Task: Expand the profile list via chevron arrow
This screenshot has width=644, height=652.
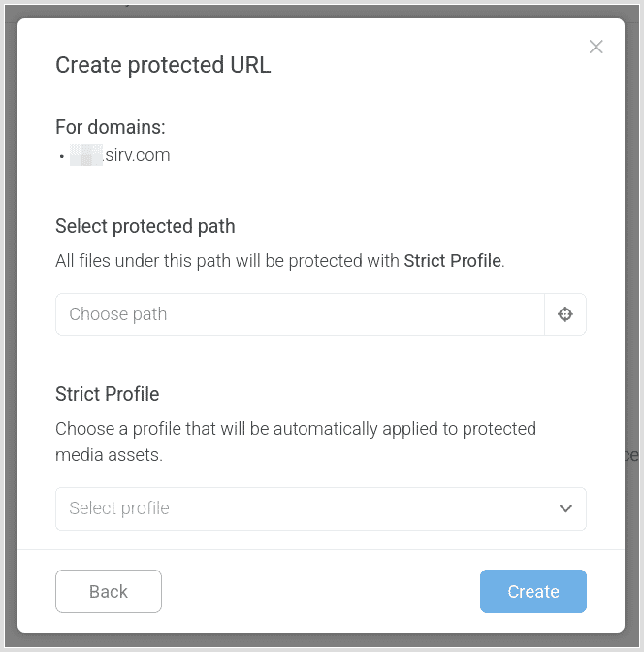Action: (565, 508)
